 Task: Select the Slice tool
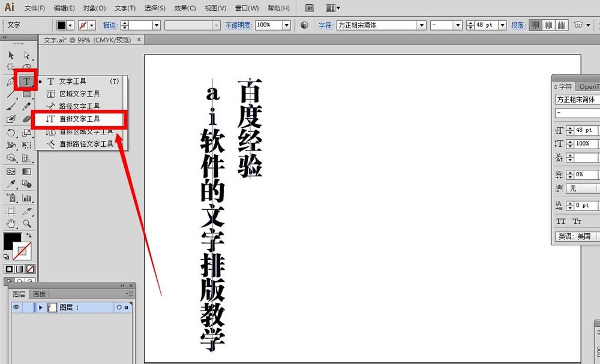tap(26, 211)
